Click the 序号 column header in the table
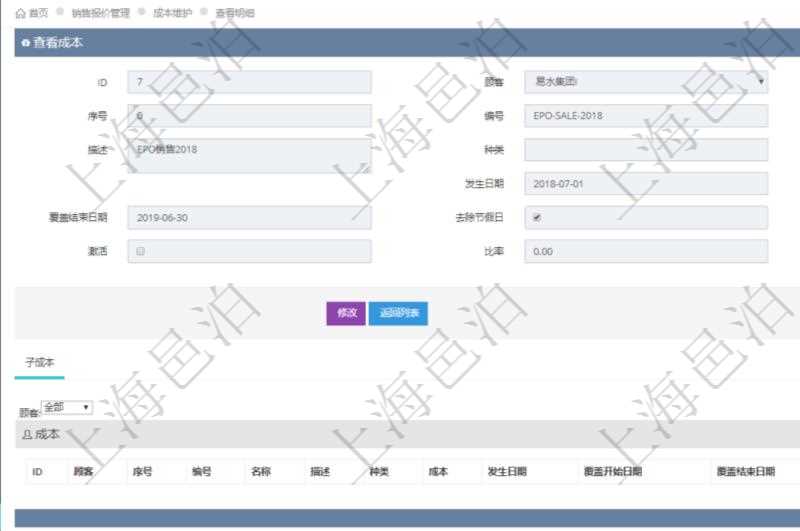 (142, 472)
